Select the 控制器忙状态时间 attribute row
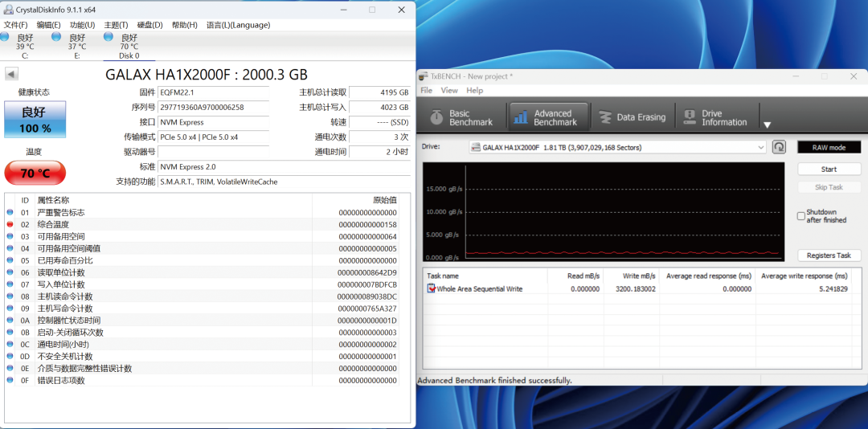This screenshot has height=429, width=868. tap(202, 321)
